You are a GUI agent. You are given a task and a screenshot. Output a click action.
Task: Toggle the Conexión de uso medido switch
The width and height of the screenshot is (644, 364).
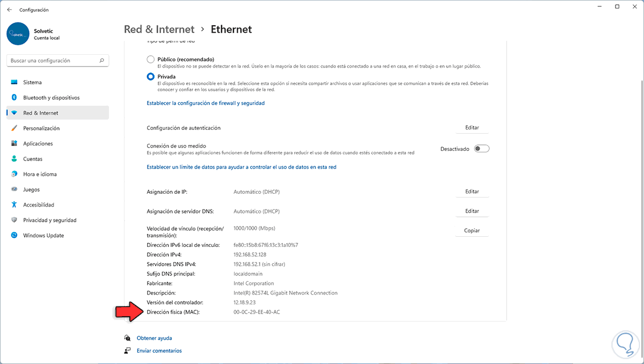click(481, 149)
